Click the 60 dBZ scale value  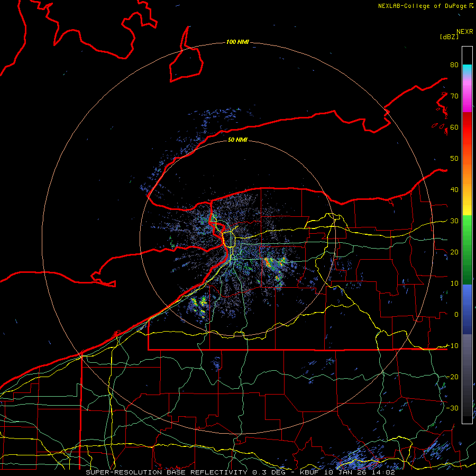[454, 127]
